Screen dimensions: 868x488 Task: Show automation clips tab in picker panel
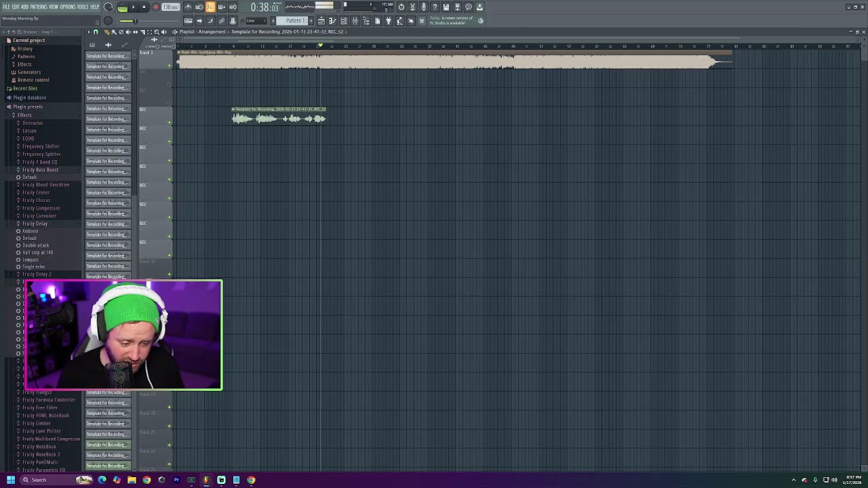(125, 45)
